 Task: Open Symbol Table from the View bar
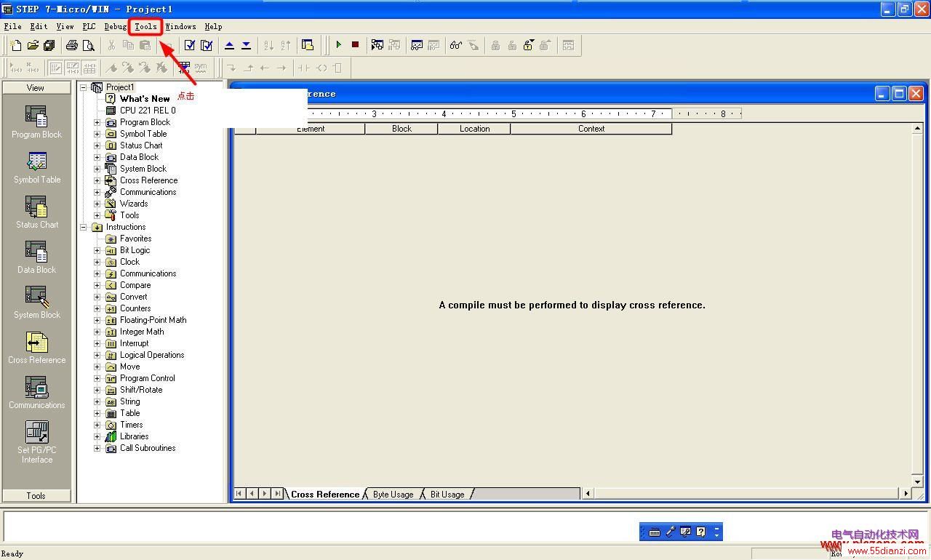(x=36, y=167)
